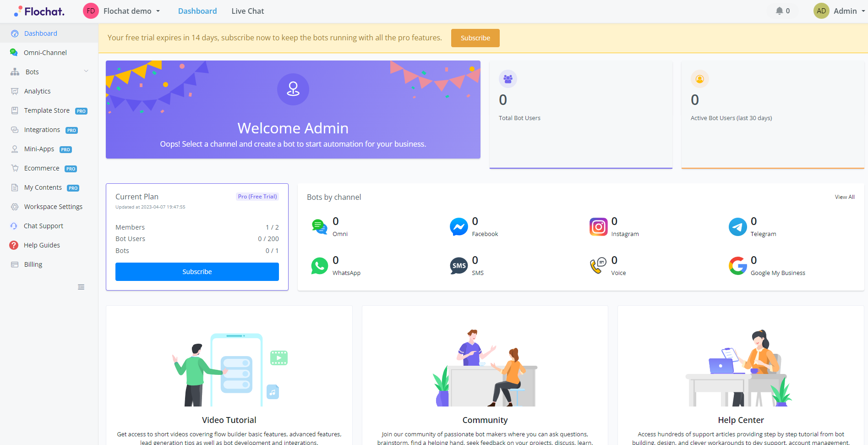
Task: Click the notification bell icon
Action: (779, 11)
